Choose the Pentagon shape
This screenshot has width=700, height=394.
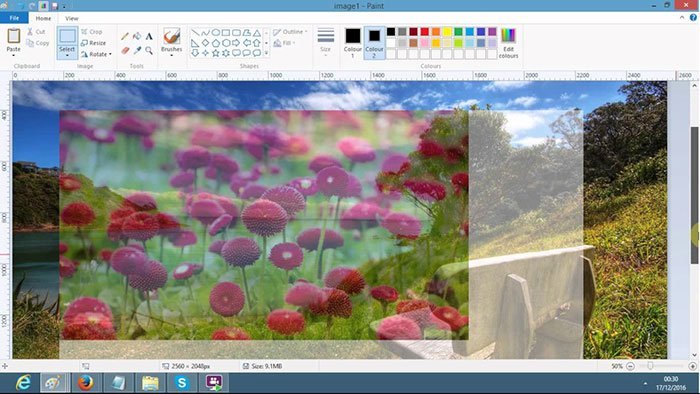click(216, 43)
